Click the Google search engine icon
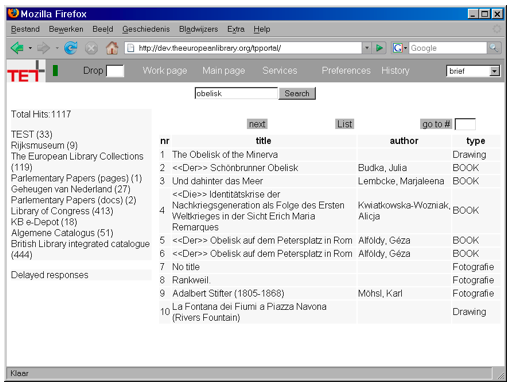This screenshot has height=388, width=511. (x=397, y=48)
